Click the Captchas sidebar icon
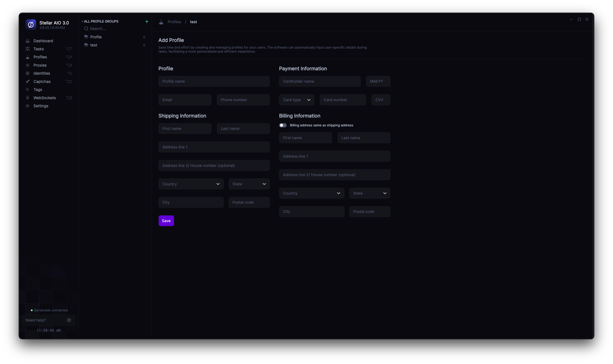 (x=27, y=82)
